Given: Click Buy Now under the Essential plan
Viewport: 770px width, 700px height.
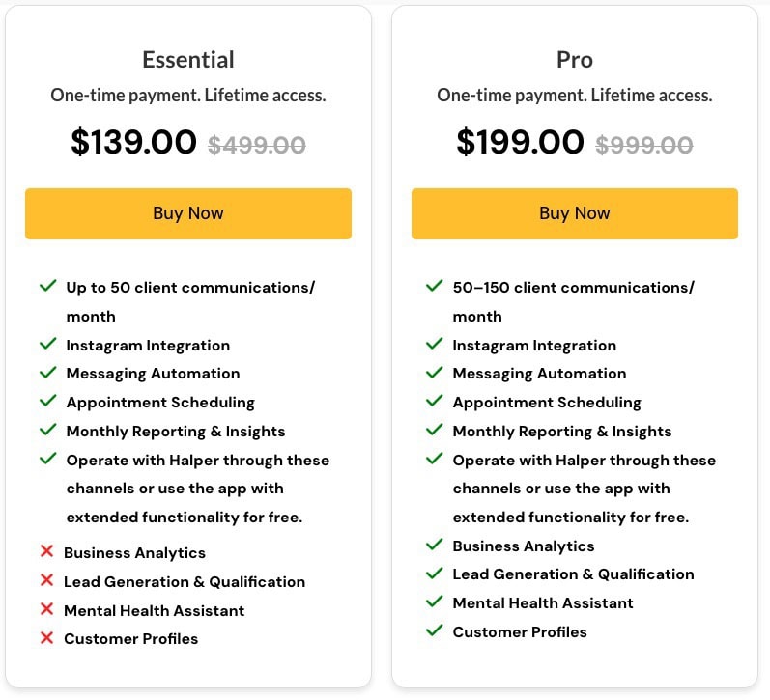Looking at the screenshot, I should coord(188,213).
